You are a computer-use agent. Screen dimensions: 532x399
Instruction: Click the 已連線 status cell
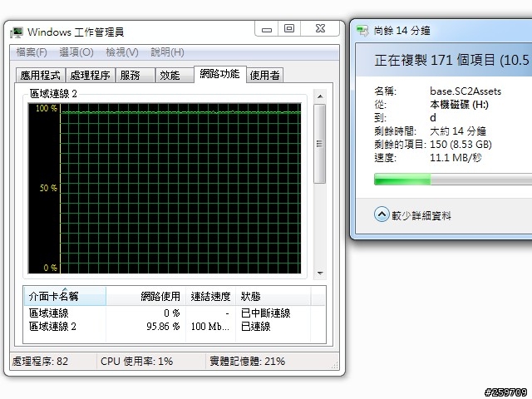coord(255,327)
